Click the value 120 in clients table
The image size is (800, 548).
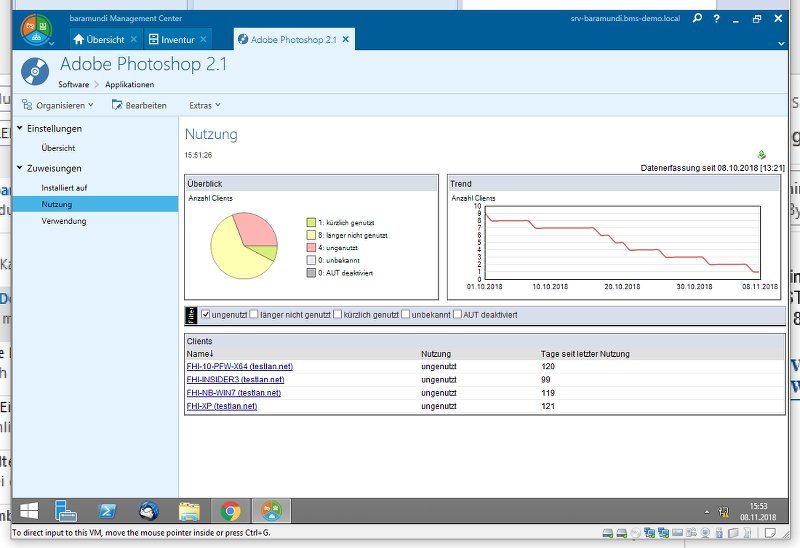click(x=548, y=366)
